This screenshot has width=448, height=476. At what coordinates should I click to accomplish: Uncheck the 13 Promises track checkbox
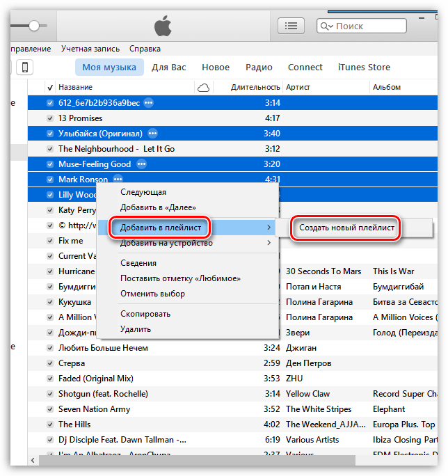(x=49, y=118)
